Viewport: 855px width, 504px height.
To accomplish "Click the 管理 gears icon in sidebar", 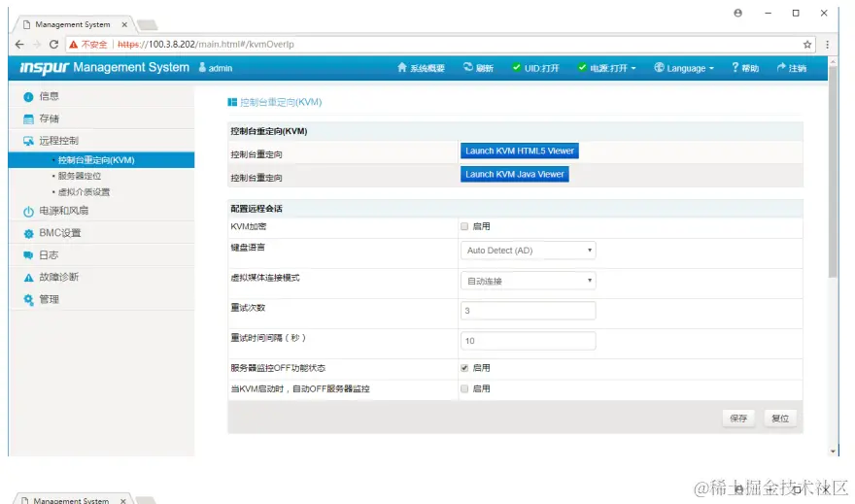I will point(28,299).
